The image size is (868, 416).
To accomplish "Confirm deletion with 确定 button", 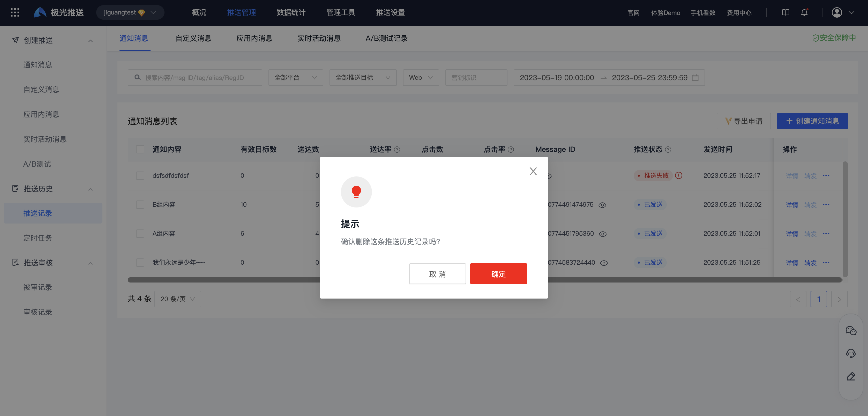I will click(498, 274).
